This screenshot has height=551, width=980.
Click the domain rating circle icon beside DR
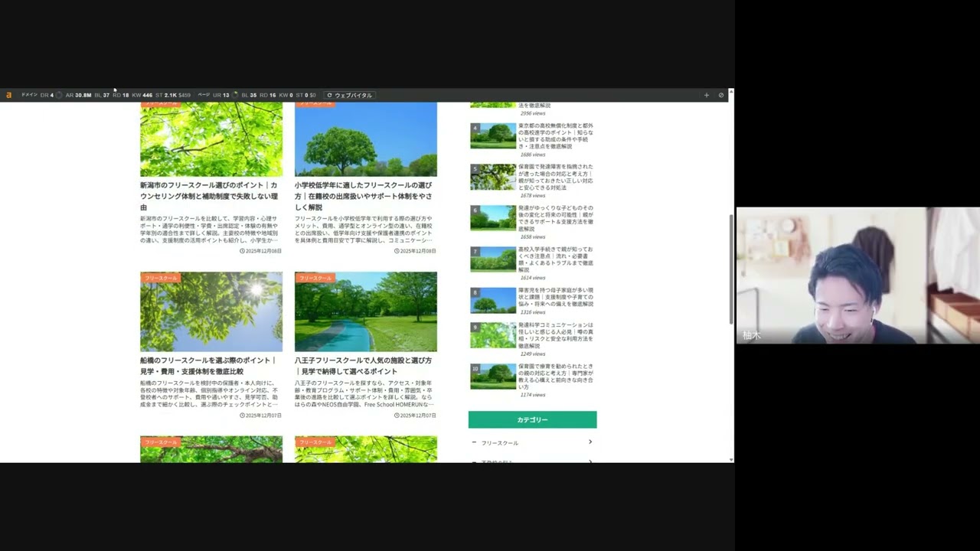click(x=59, y=96)
